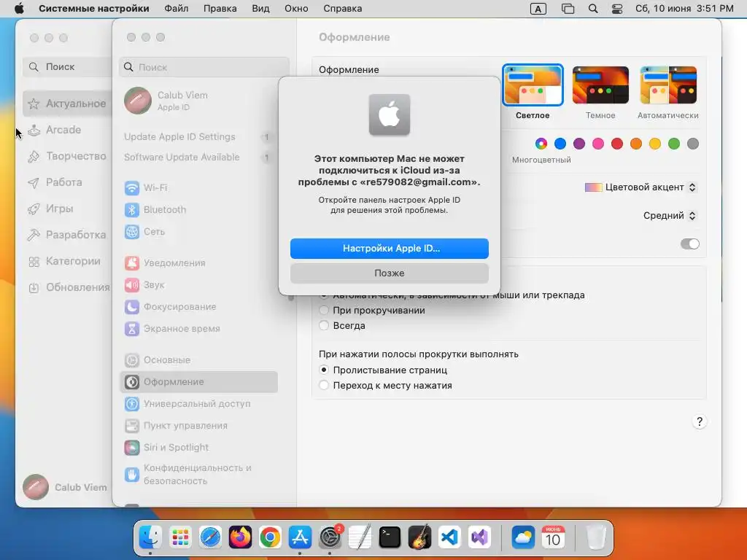Select Темное appearance thumbnail

(600, 85)
